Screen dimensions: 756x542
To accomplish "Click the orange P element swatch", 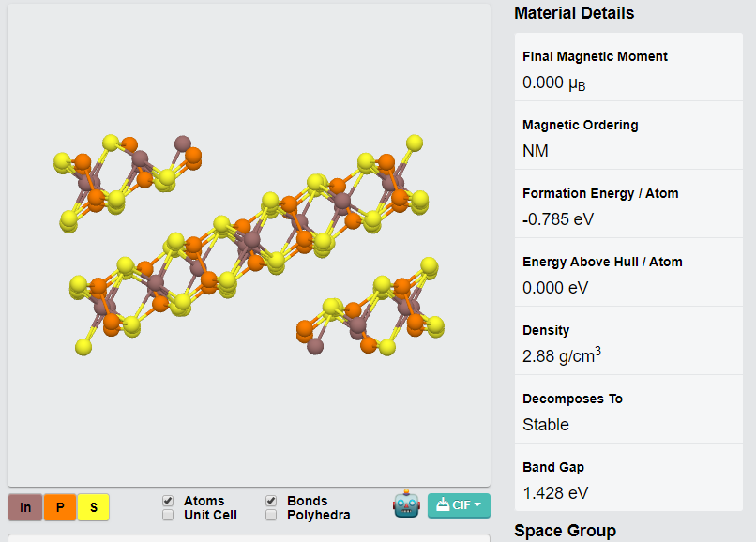I will [x=60, y=507].
